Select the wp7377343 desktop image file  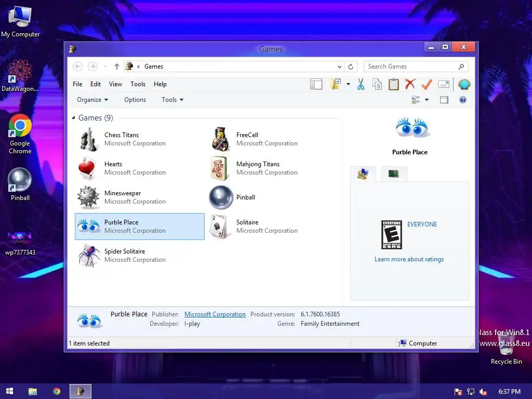point(20,242)
